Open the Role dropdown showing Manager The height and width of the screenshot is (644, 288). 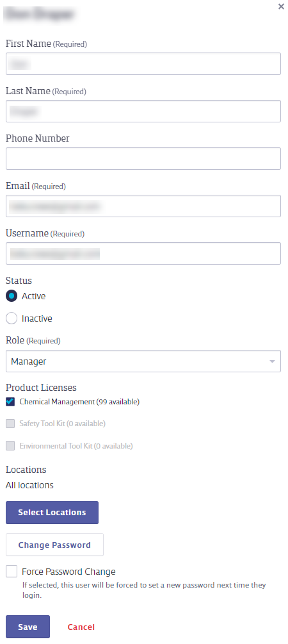pyautogui.click(x=143, y=361)
